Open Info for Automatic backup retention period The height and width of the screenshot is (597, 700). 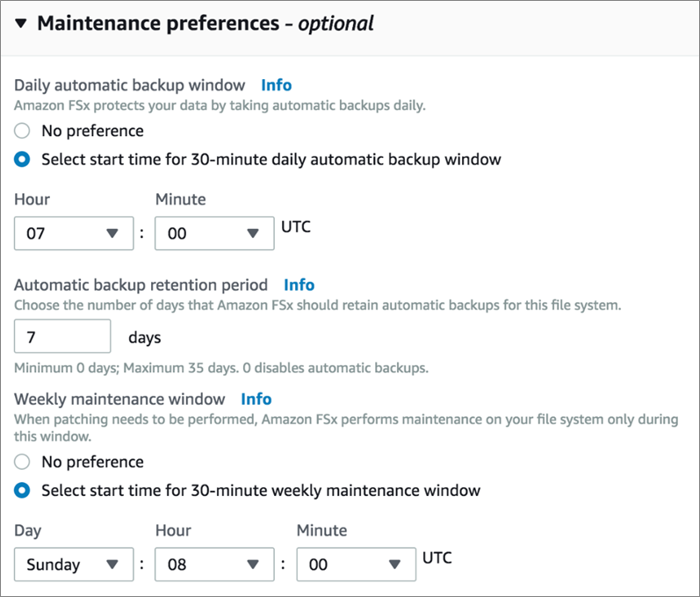point(299,284)
